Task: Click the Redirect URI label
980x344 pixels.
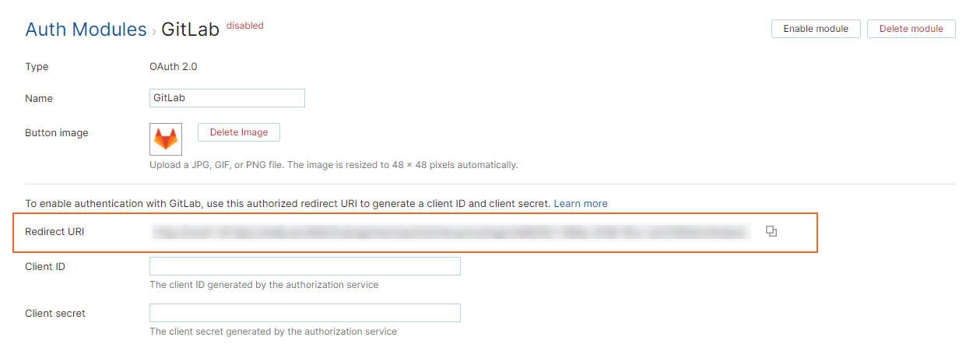Action: coord(54,232)
